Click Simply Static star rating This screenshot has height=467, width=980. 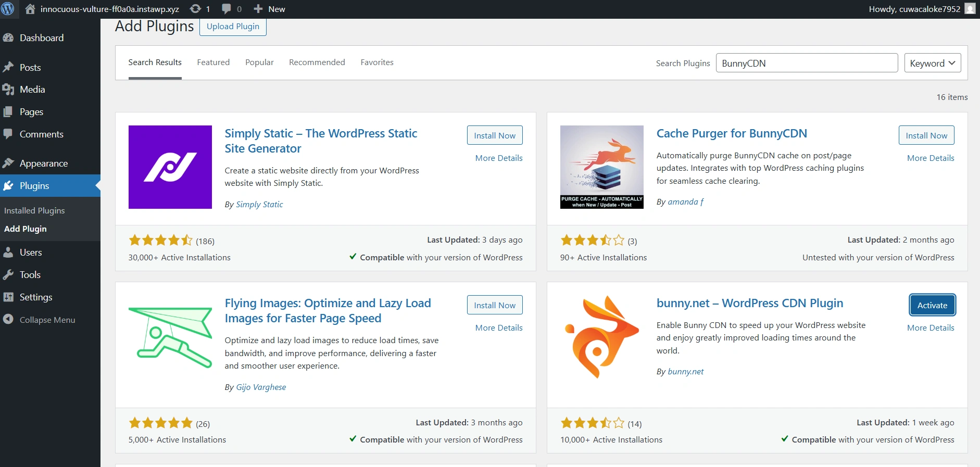160,241
